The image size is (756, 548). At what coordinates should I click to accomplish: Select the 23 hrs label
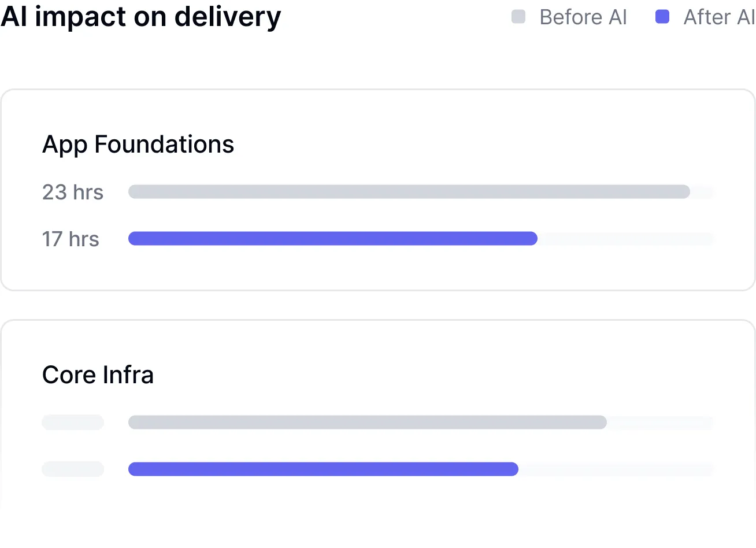73,192
